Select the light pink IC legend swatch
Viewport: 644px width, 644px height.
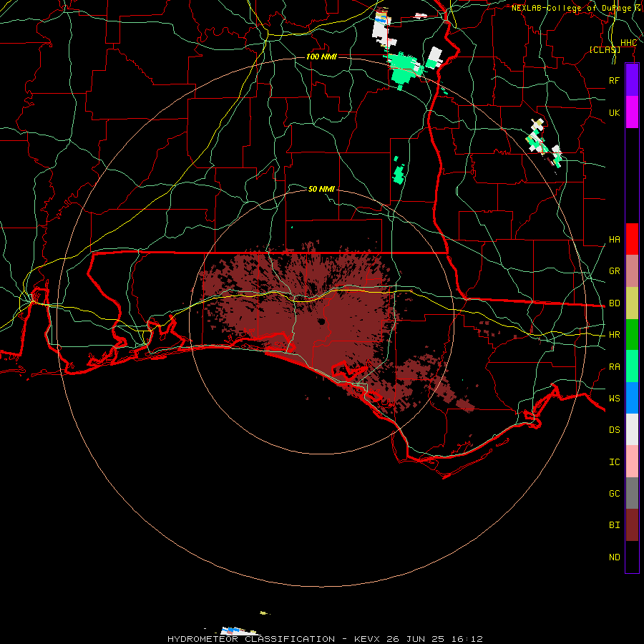pos(632,462)
